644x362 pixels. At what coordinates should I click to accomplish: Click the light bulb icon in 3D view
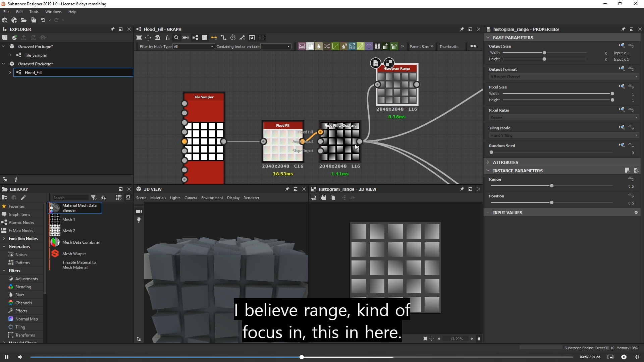139,220
